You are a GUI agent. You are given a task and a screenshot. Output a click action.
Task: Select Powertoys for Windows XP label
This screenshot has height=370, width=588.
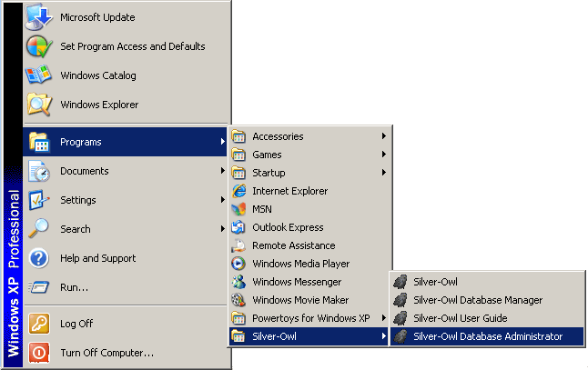311,318
